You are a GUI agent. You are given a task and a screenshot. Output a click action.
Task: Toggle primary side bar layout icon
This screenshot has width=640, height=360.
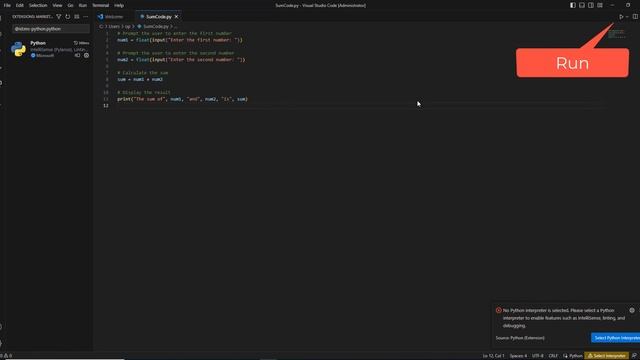[x=573, y=5]
